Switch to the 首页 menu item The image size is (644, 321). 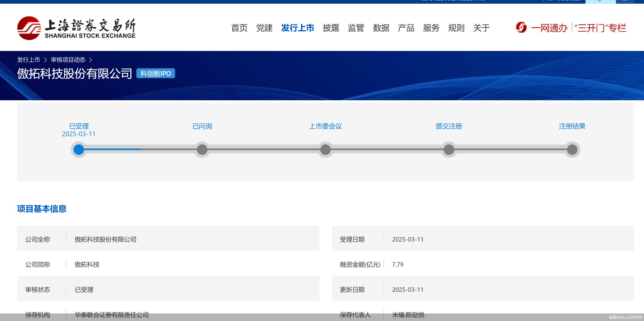tap(239, 28)
